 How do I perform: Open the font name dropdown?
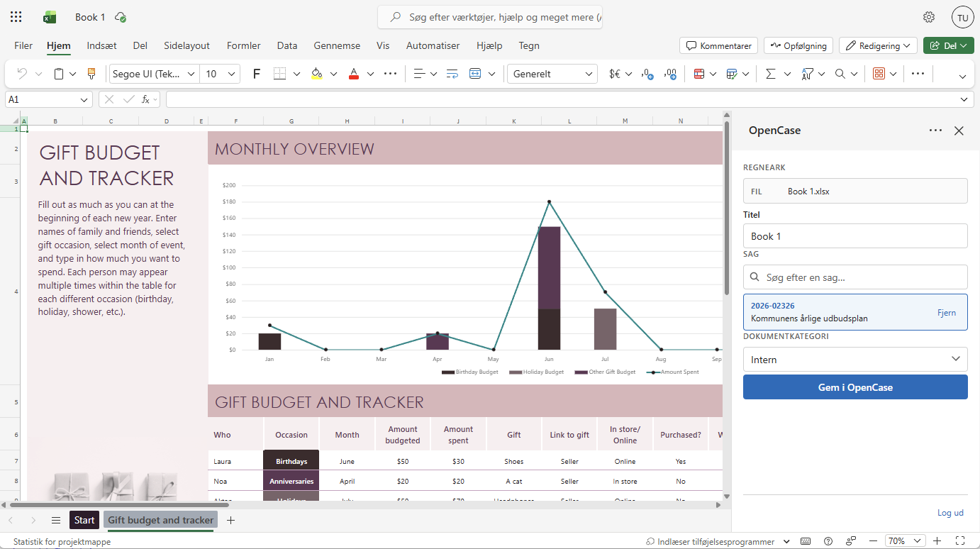[191, 74]
